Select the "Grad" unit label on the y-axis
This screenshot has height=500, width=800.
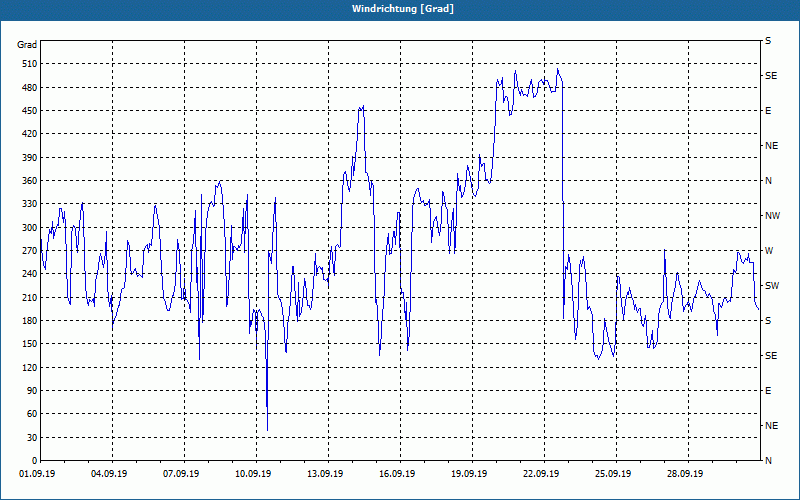(x=27, y=45)
